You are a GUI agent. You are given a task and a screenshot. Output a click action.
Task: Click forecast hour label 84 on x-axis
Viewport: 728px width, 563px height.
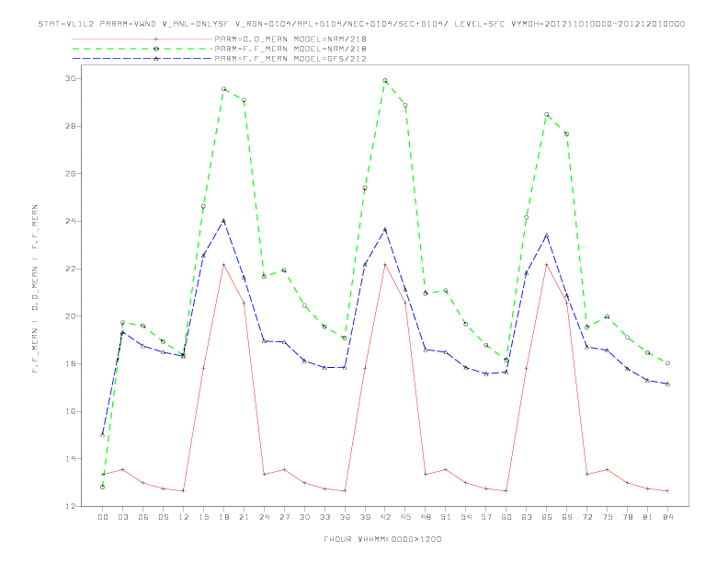[x=668, y=517]
